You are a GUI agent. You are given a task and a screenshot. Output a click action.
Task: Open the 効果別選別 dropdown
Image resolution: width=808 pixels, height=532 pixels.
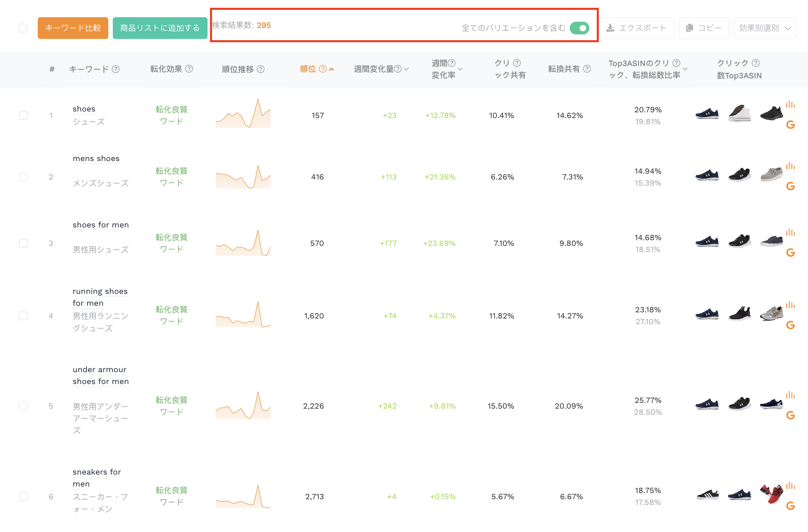click(x=765, y=28)
